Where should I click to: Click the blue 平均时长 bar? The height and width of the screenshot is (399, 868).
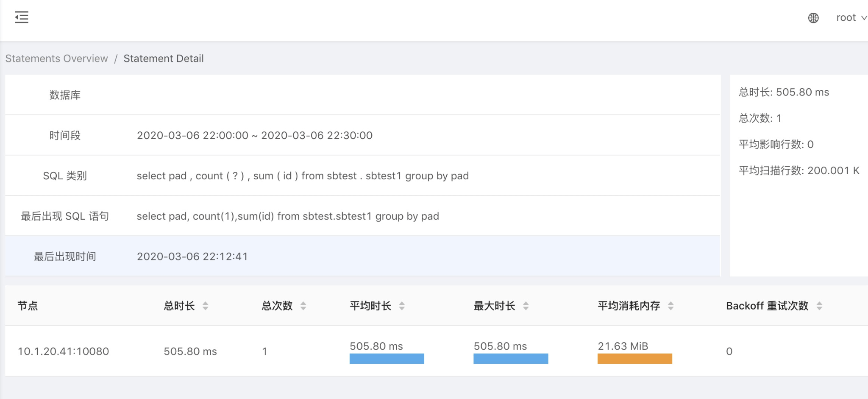click(x=387, y=359)
